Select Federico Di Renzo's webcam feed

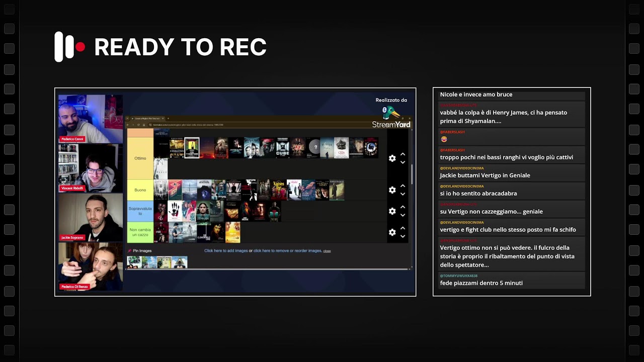[x=91, y=267]
